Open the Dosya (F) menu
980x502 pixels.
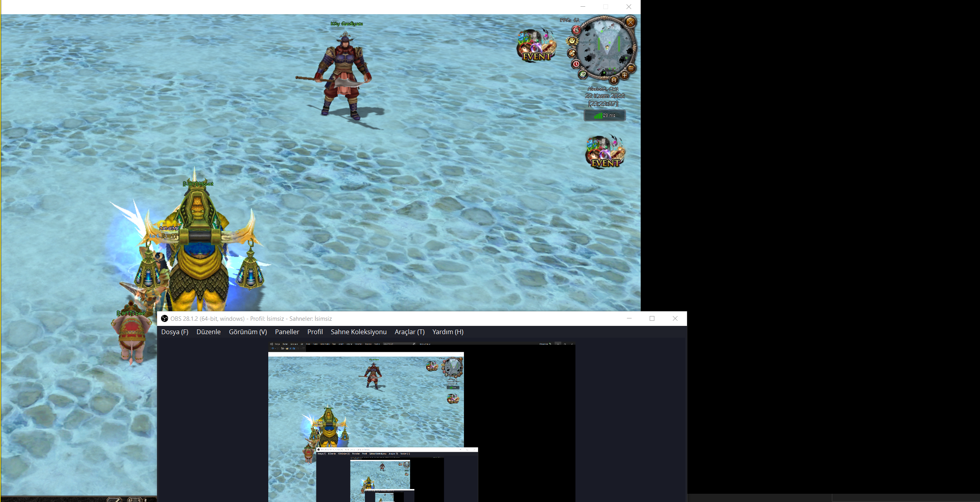click(x=175, y=332)
